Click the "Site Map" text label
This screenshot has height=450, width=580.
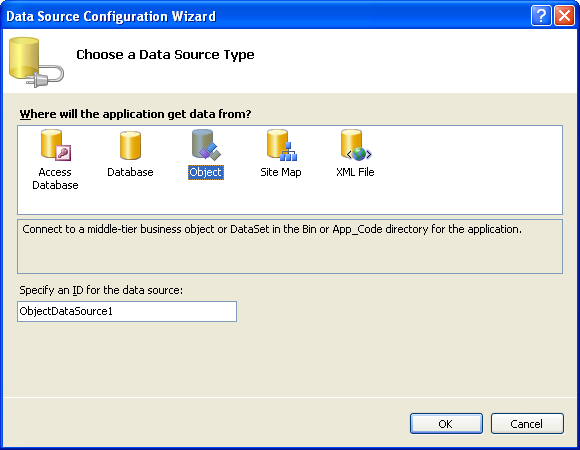click(281, 172)
